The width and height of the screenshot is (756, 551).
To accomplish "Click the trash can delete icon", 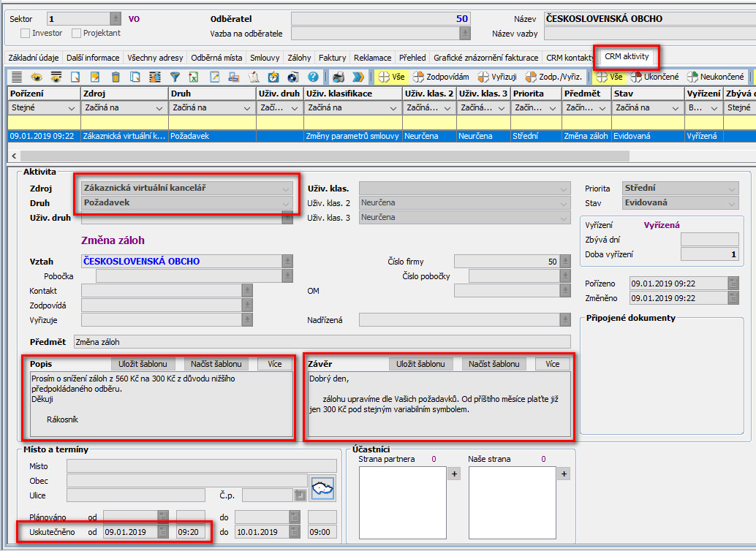I will pyautogui.click(x=115, y=77).
